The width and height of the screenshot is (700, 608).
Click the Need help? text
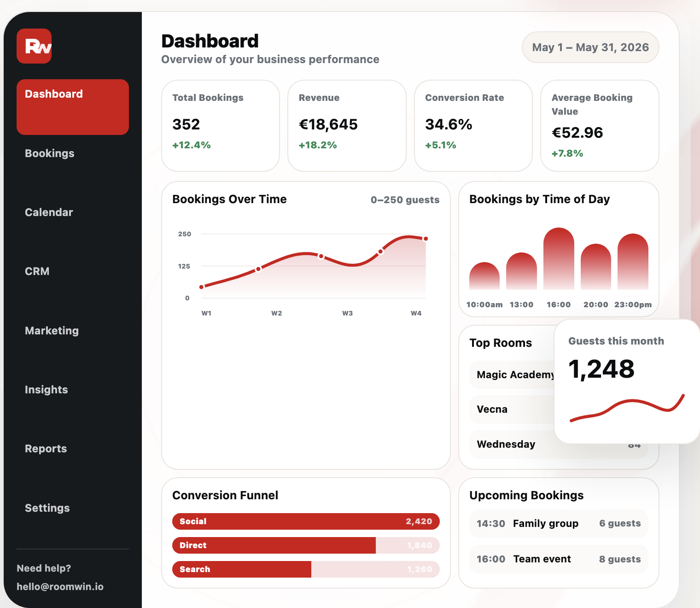44,568
